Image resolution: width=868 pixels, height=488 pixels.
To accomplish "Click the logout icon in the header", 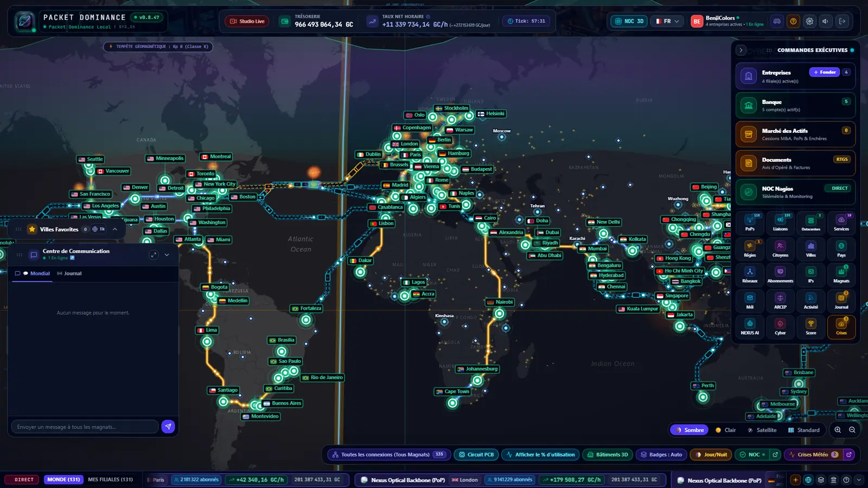I will point(842,21).
